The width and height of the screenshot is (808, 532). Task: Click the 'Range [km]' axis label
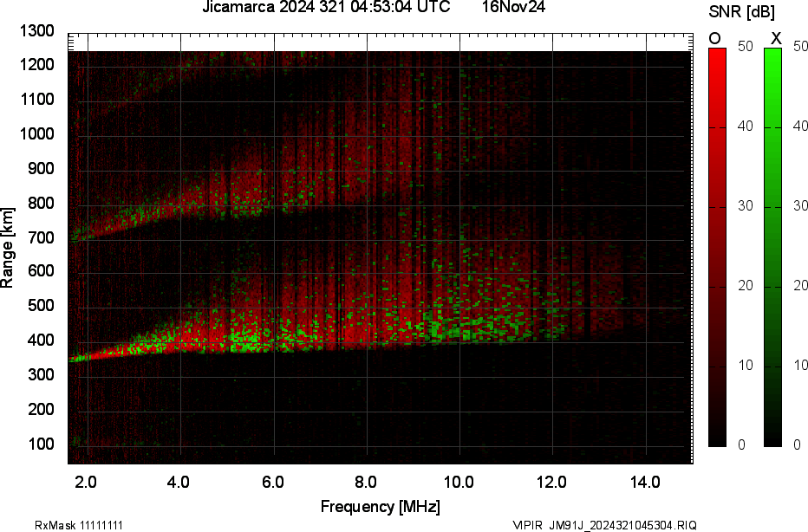click(x=7, y=248)
